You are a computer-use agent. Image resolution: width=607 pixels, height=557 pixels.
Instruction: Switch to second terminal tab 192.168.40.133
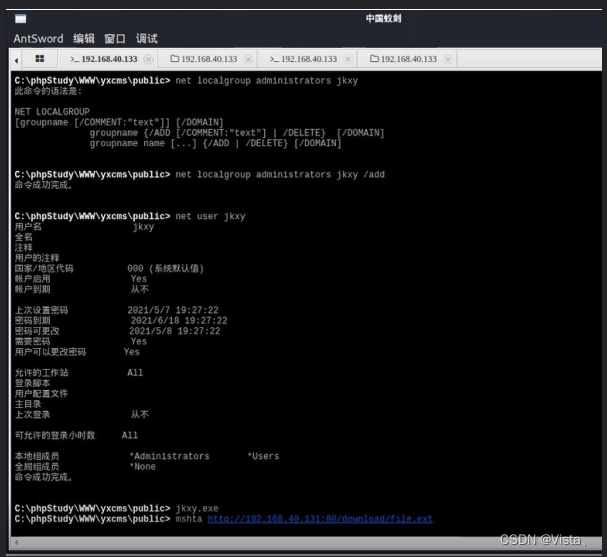coord(304,59)
